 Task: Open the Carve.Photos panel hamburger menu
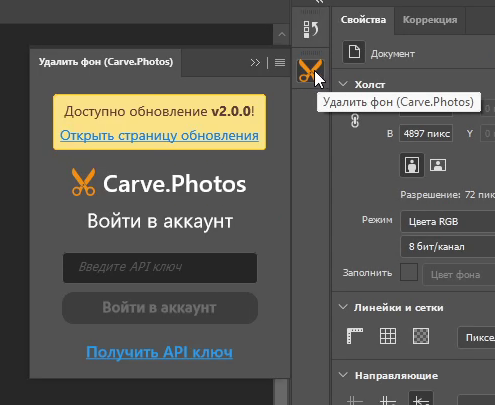pos(280,63)
